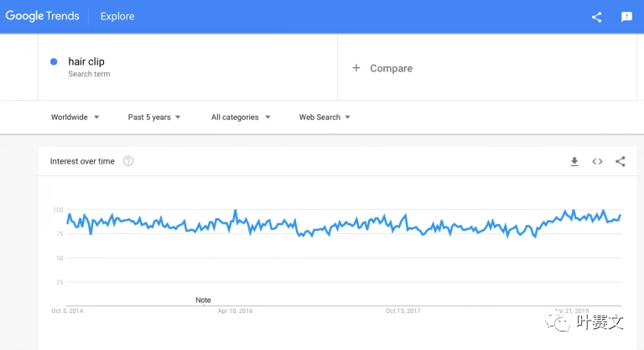The width and height of the screenshot is (644, 350).
Task: Click the Interest over time heading
Action: click(x=82, y=161)
